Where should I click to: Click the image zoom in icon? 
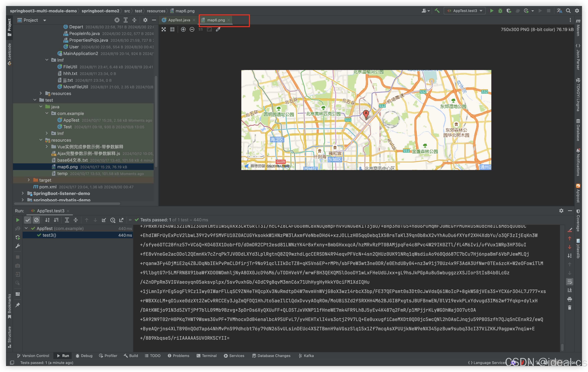click(183, 29)
